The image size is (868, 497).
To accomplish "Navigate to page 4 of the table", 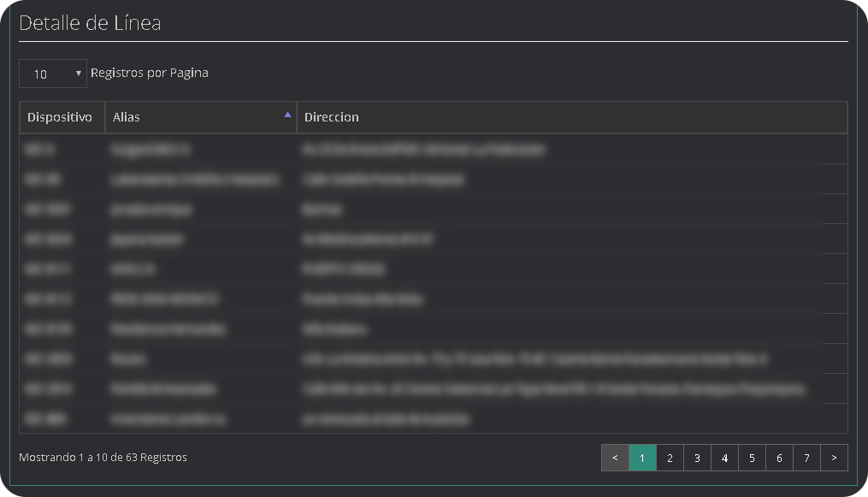I will 724,458.
